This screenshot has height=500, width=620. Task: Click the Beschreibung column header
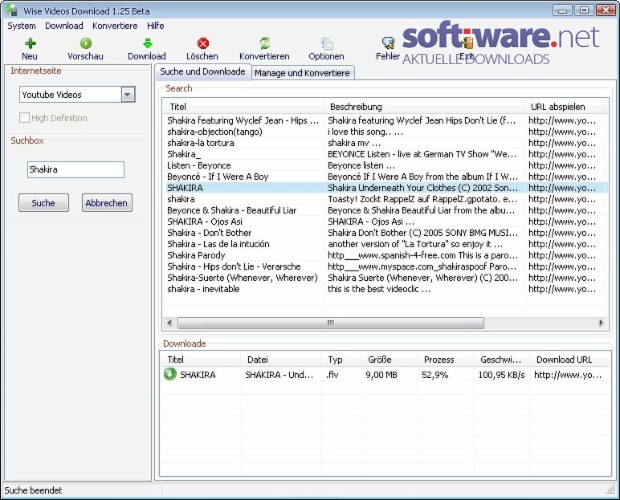pyautogui.click(x=424, y=106)
